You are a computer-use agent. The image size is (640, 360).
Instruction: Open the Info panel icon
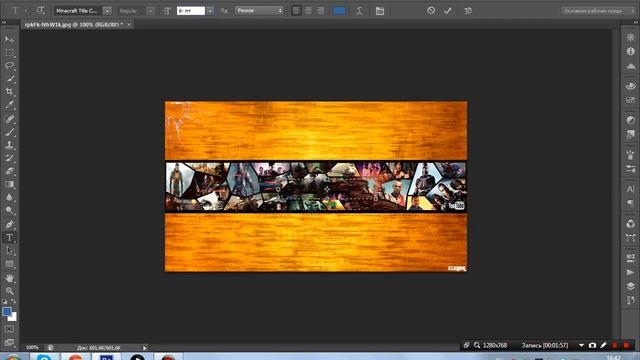(x=631, y=51)
